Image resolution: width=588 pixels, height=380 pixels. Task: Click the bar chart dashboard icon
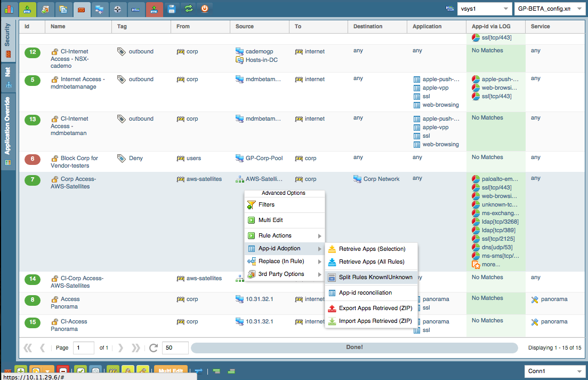pos(9,9)
